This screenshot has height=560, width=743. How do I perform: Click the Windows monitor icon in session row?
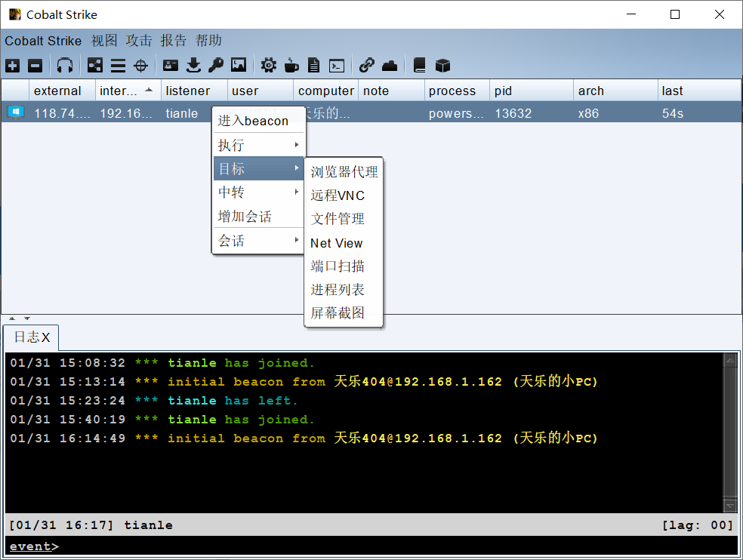[x=16, y=112]
